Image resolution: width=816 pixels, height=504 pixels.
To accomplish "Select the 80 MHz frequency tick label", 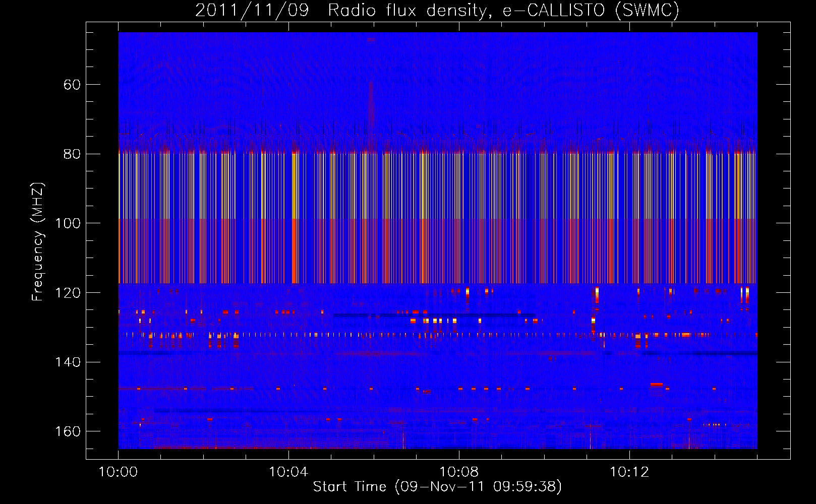I will pyautogui.click(x=72, y=154).
